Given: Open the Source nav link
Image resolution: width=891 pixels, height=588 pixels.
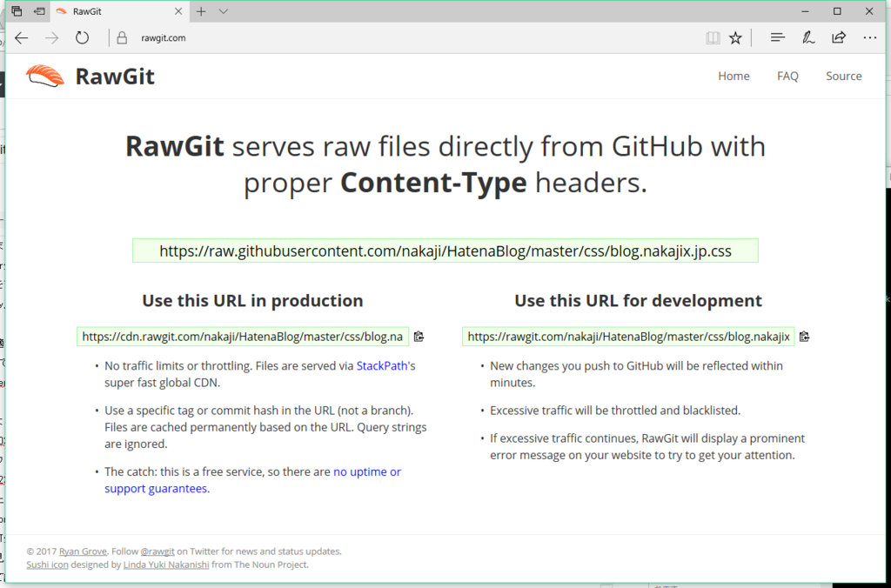Looking at the screenshot, I should [844, 77].
